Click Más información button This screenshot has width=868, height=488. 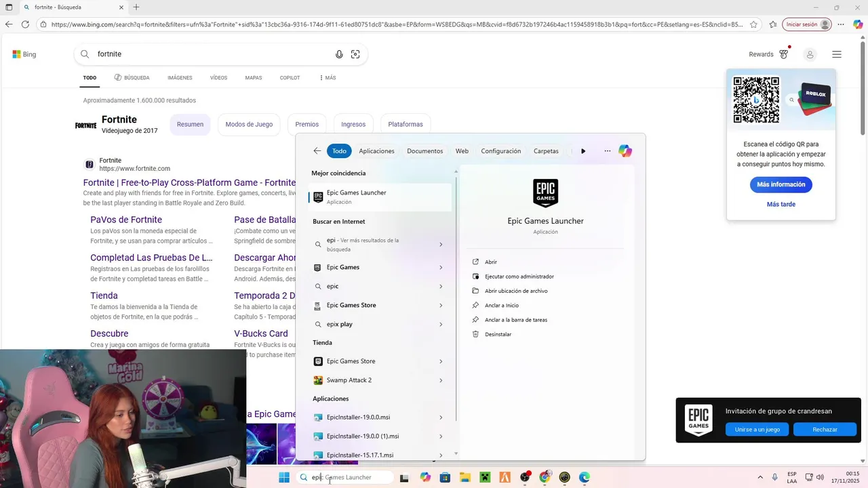781,184
